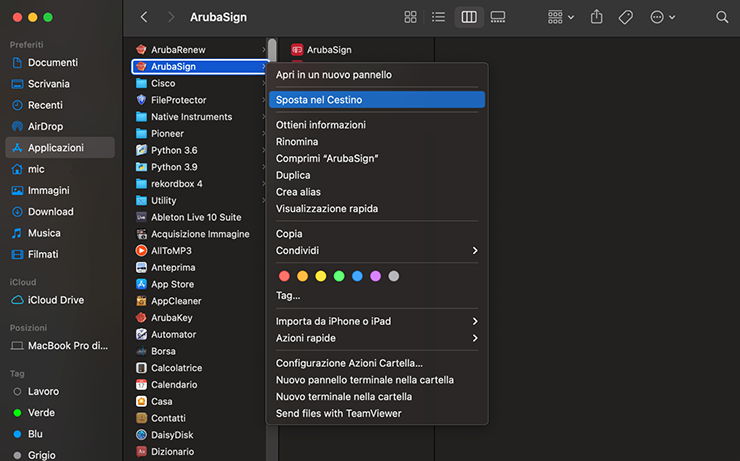Open the Utility folder in the list
The height and width of the screenshot is (461, 740).
[163, 200]
